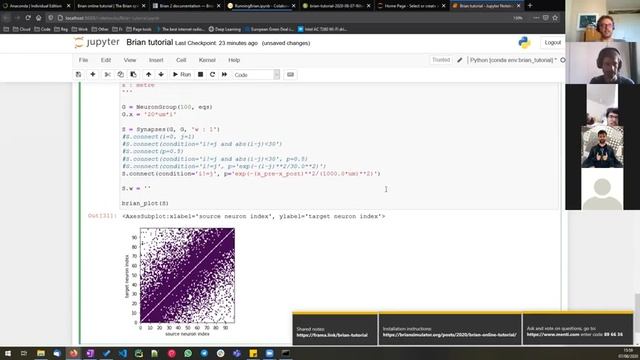Paste cells below using the paste icon
The height and width of the screenshot is (360, 640).
pyautogui.click(x=133, y=75)
